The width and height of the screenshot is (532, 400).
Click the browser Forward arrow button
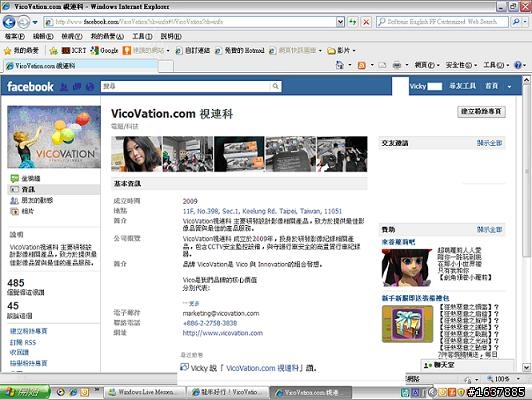(x=23, y=22)
